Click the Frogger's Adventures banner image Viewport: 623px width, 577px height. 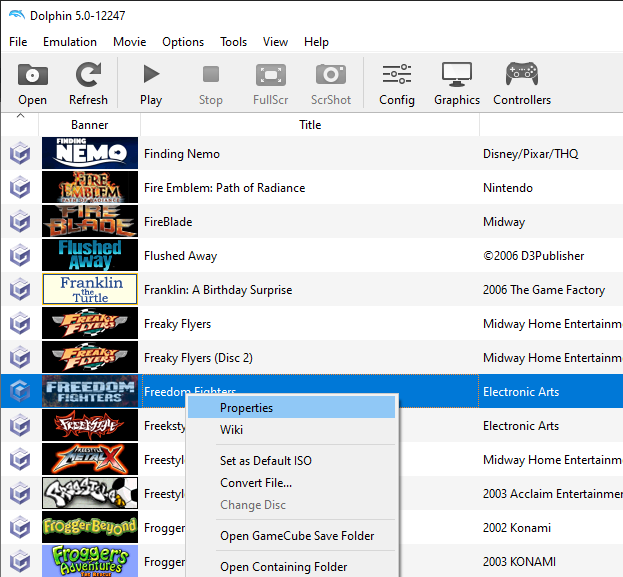90,561
